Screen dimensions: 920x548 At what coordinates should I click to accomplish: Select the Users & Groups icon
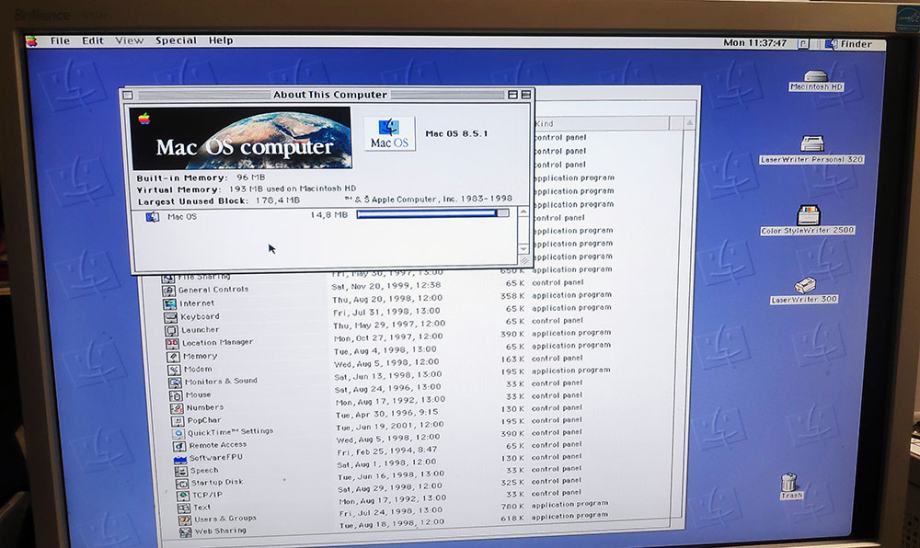point(185,520)
